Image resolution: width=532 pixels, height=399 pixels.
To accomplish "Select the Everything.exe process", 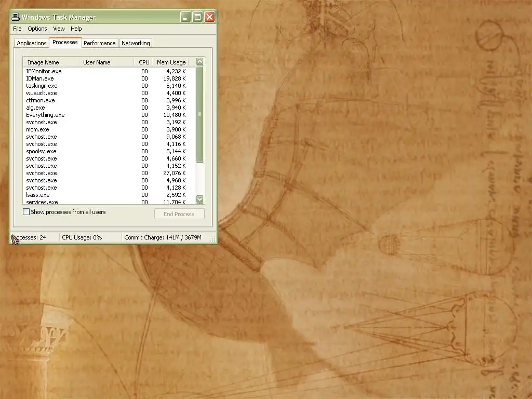I will [109, 115].
